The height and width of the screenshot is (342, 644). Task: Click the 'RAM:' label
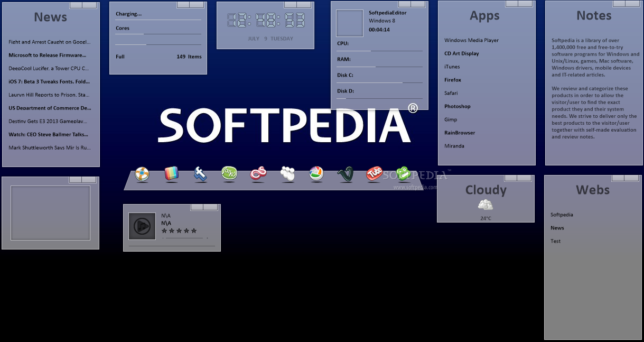tap(343, 59)
